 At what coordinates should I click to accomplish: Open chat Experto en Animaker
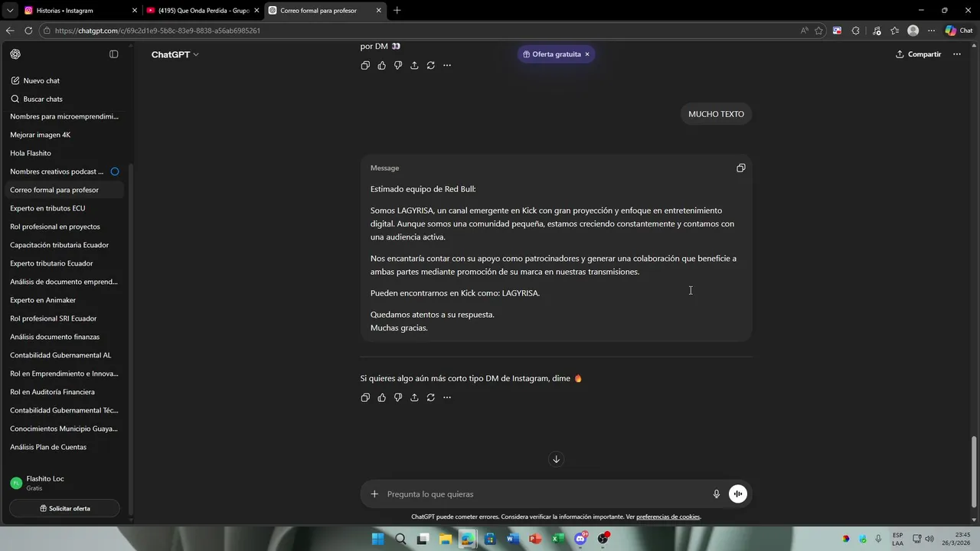point(64,300)
